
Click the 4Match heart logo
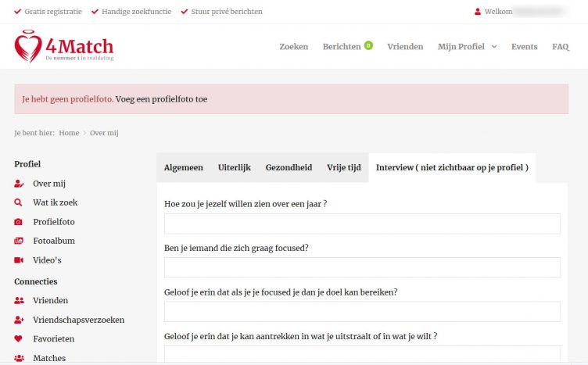(28, 48)
